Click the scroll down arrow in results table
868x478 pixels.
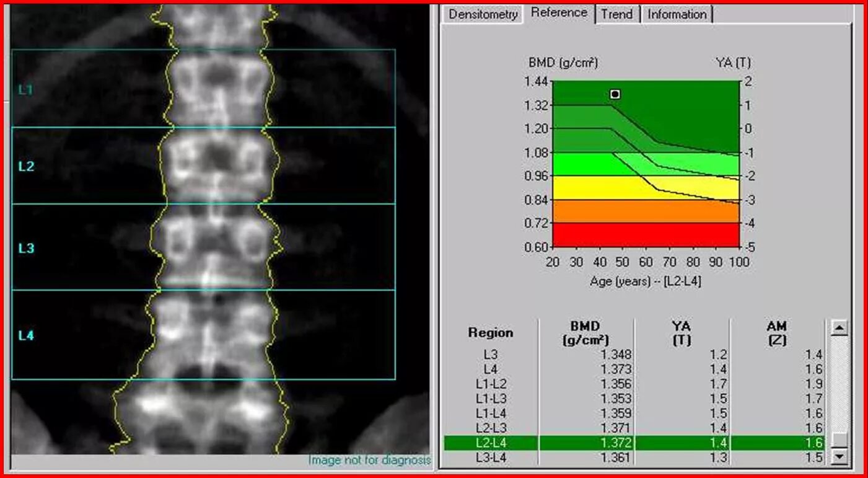tap(839, 457)
